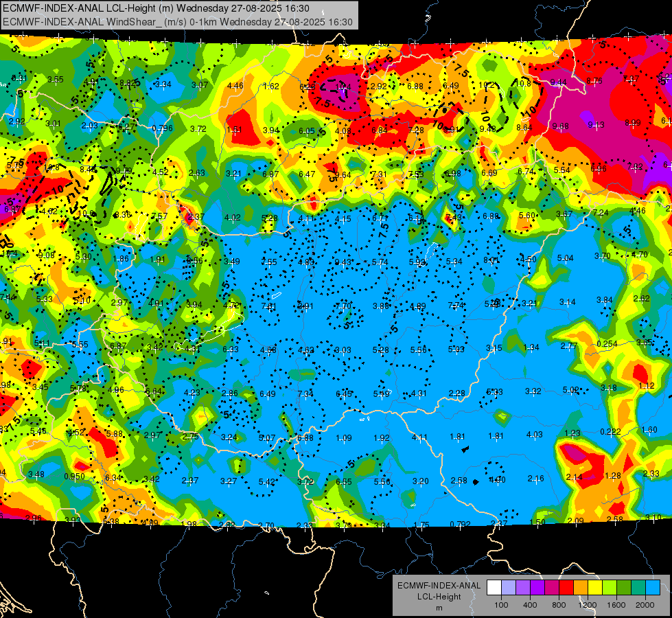
Task: Click the orange legend color box
Action: tap(581, 587)
